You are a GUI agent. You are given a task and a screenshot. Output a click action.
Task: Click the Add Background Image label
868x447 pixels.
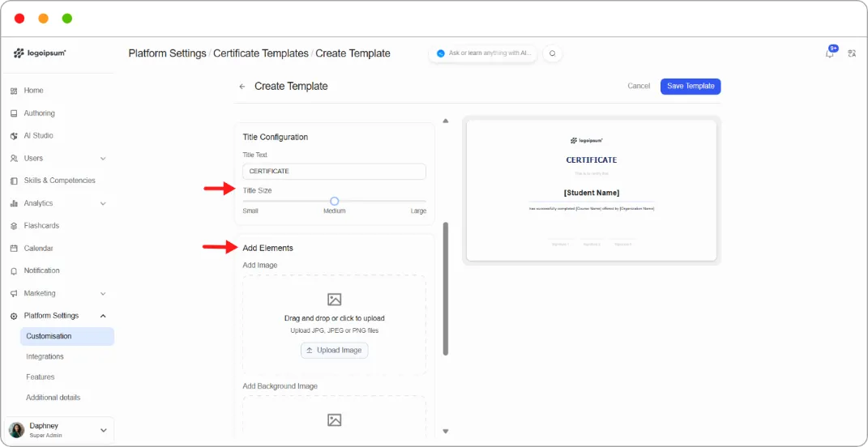pyautogui.click(x=280, y=386)
